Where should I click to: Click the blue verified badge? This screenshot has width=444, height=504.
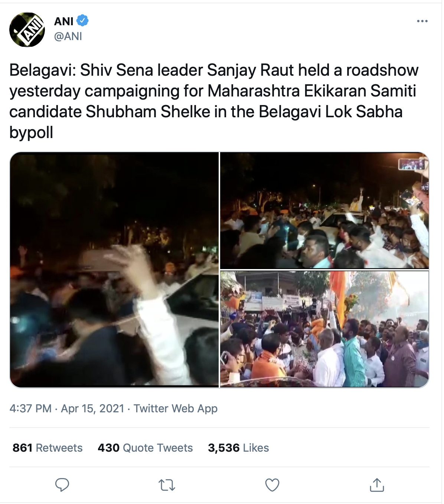82,21
